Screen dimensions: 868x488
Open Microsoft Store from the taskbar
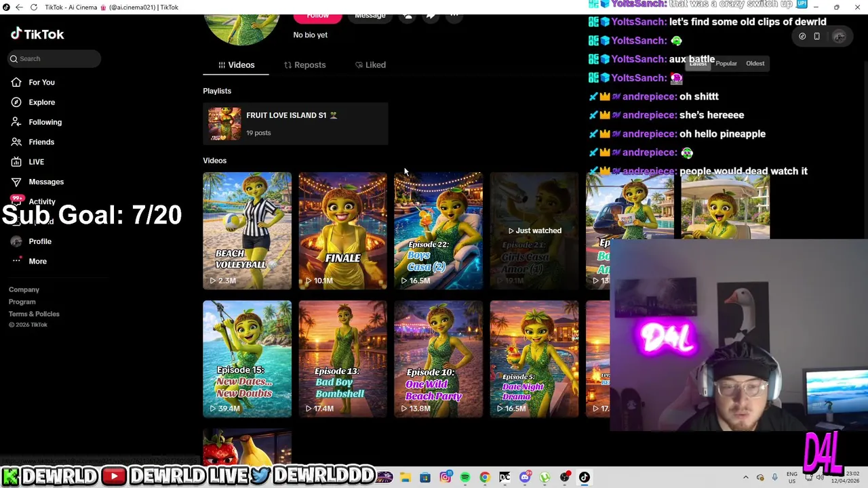pyautogui.click(x=425, y=477)
